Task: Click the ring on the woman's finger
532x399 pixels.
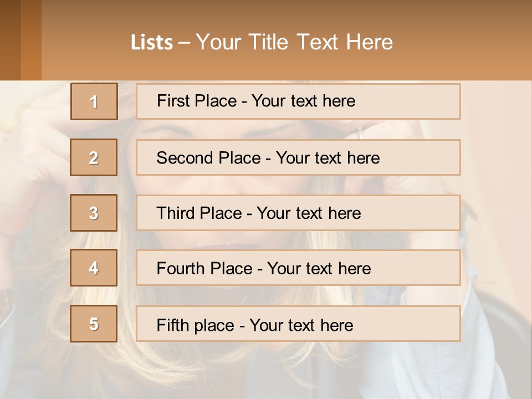Action: tap(361, 132)
